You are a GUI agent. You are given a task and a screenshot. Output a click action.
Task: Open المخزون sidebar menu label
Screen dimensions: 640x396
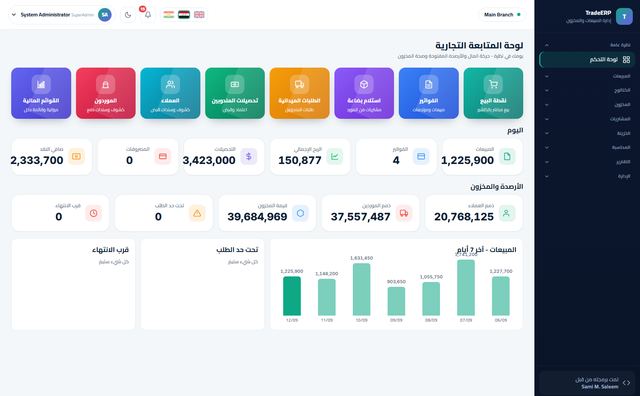pos(622,105)
